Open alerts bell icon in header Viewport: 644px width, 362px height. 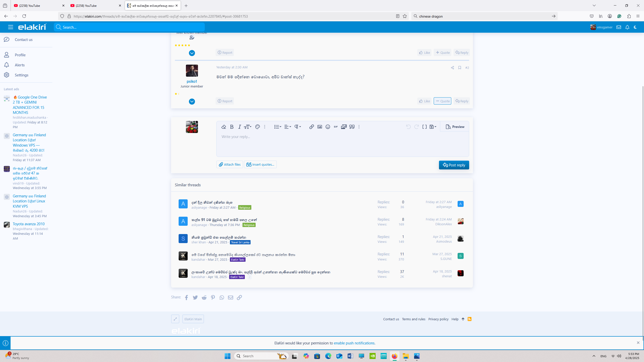[x=627, y=27]
